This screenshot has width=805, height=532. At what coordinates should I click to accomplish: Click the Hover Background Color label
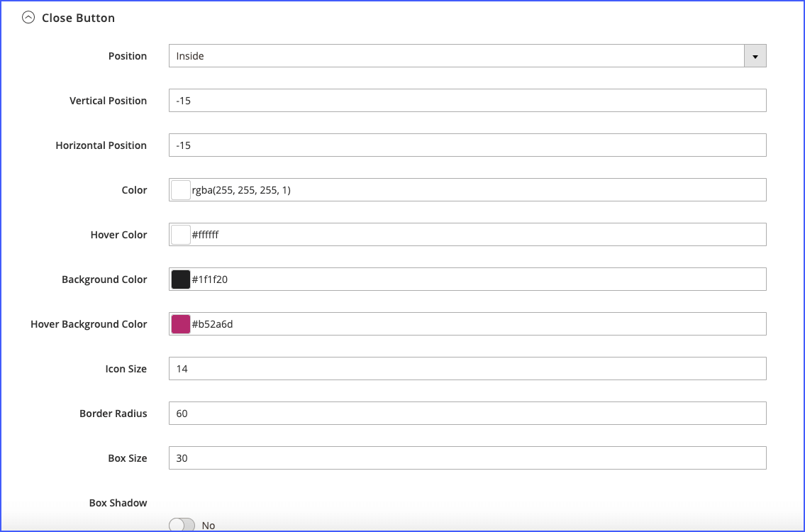(89, 324)
